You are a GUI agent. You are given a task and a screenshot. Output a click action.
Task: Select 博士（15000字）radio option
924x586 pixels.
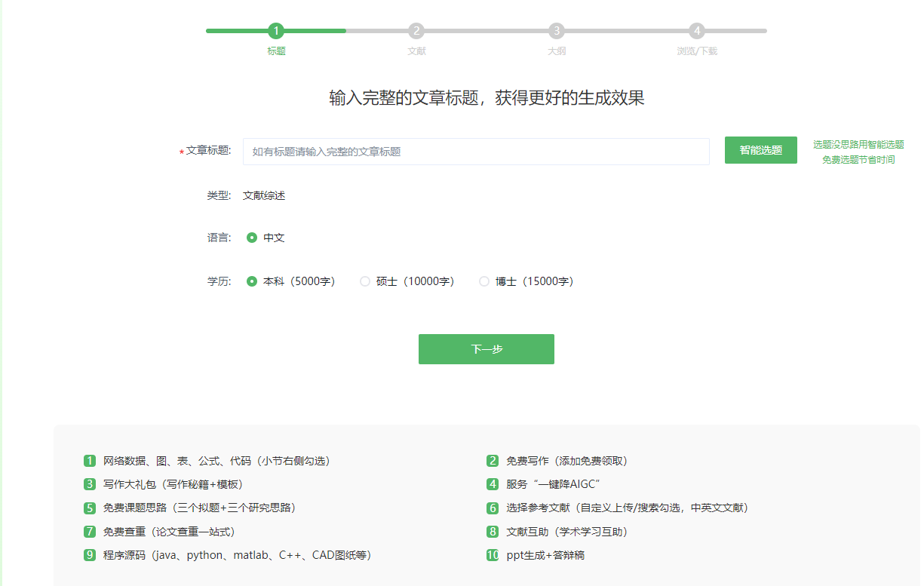(x=484, y=281)
